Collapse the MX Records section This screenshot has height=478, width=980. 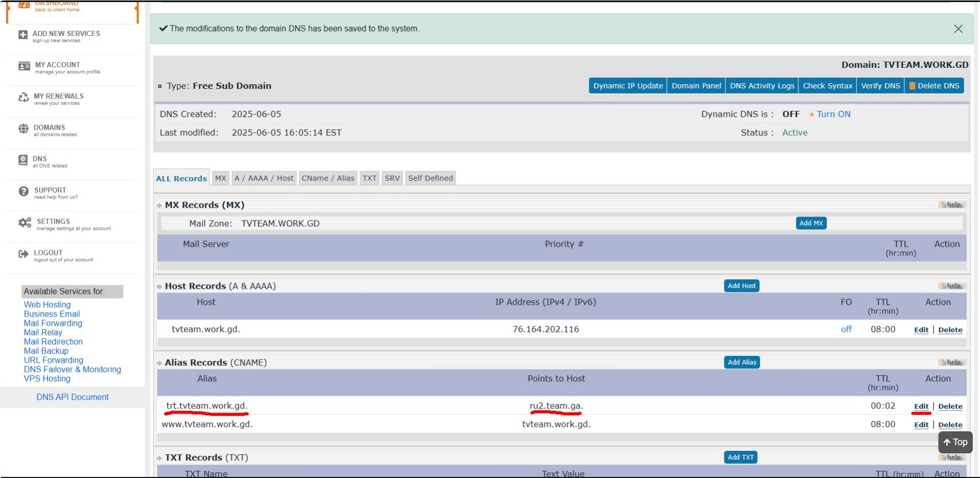tap(159, 206)
